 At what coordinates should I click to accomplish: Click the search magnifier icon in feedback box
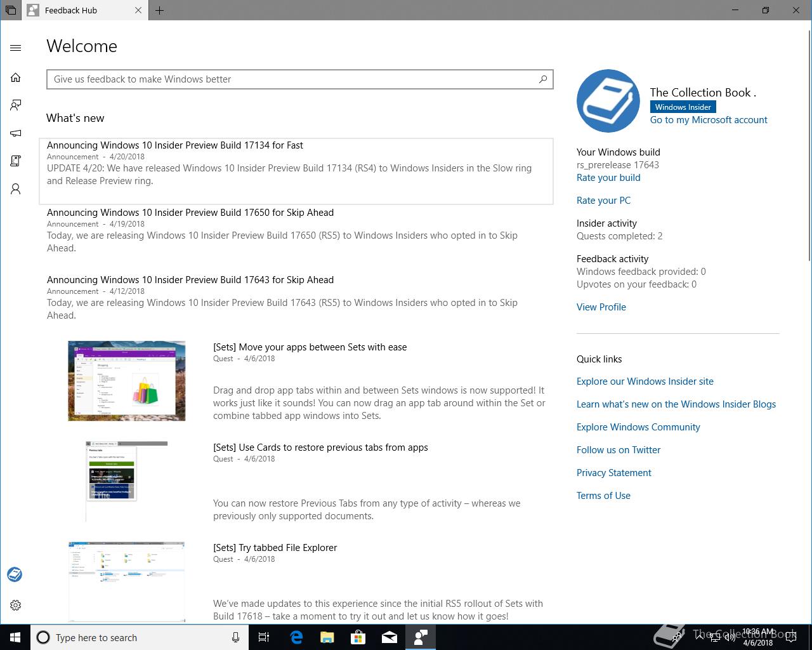pos(543,79)
